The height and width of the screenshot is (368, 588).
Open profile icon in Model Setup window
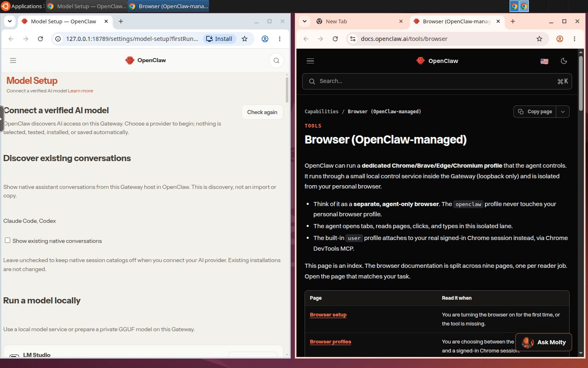pyautogui.click(x=265, y=39)
